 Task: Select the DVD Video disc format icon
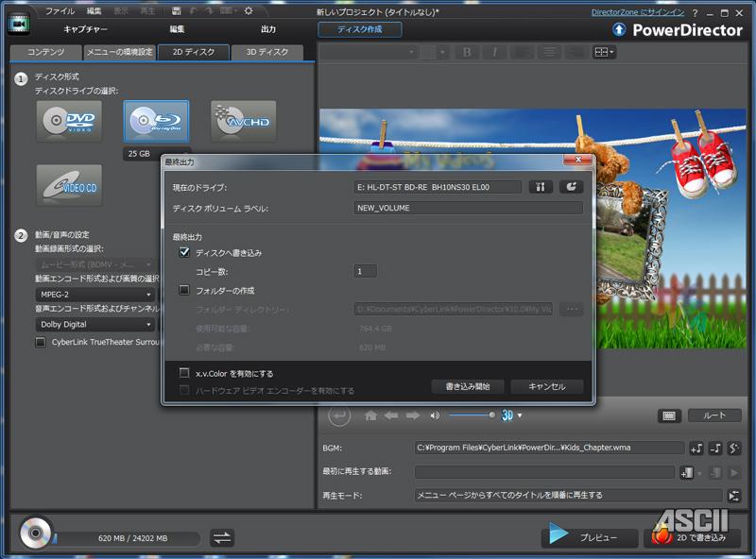pos(69,121)
